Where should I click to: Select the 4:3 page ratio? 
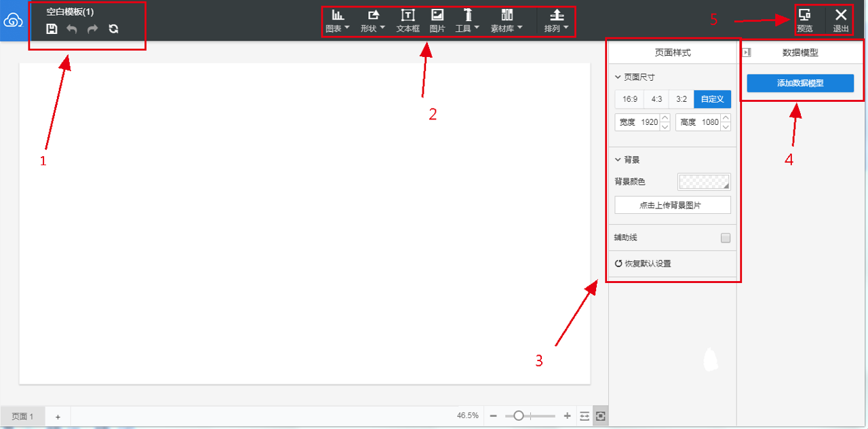click(656, 99)
